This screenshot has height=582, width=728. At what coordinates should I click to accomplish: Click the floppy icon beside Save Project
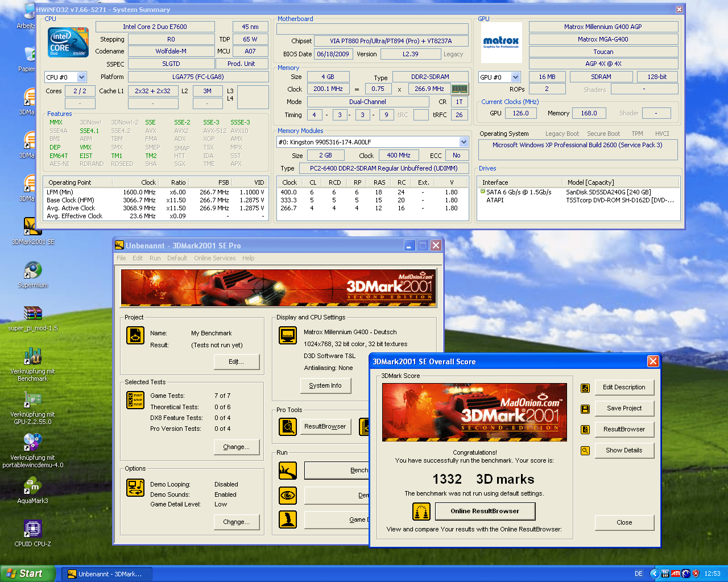(585, 409)
